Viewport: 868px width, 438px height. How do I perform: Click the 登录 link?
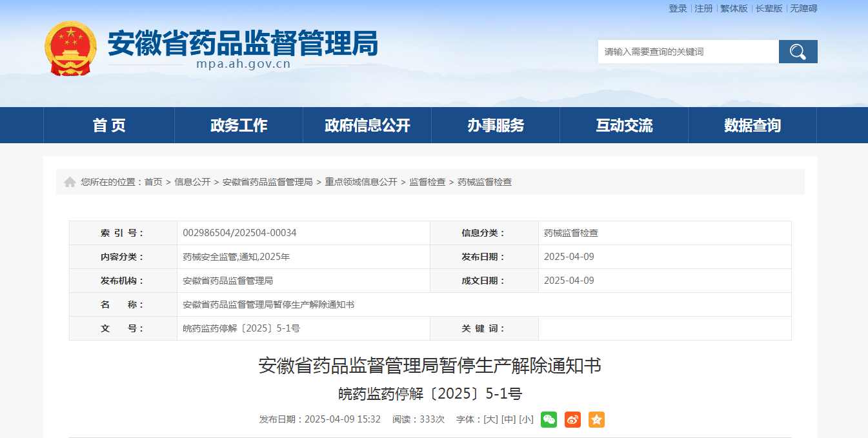pyautogui.click(x=678, y=8)
